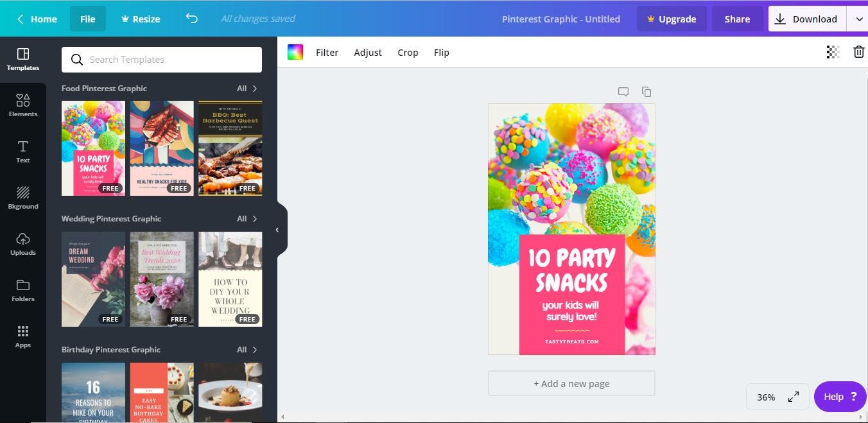Click the Pinterest Graphic - Untitled title
The height and width of the screenshot is (423, 868).
561,19
